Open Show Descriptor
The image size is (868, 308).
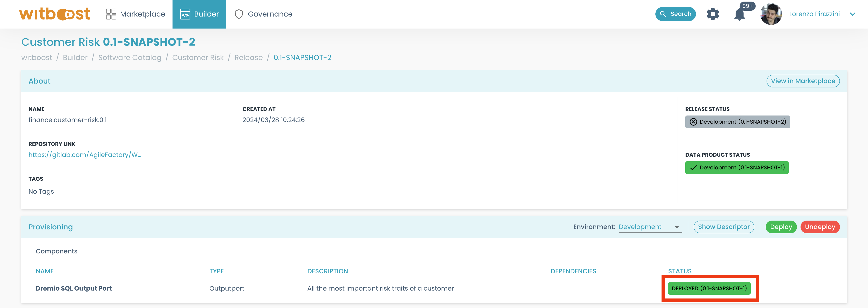click(724, 227)
